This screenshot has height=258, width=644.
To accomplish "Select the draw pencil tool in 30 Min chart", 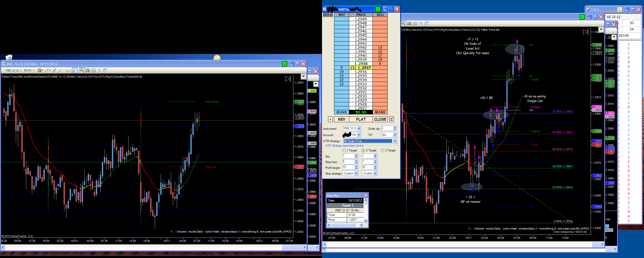I will (x=47, y=70).
